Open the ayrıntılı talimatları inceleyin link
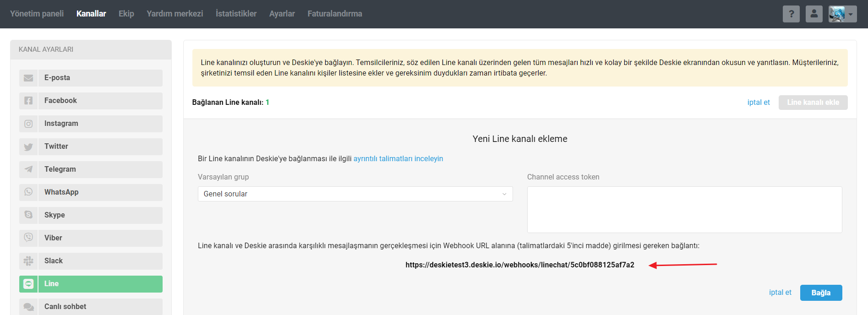This screenshot has width=868, height=315. (398, 159)
